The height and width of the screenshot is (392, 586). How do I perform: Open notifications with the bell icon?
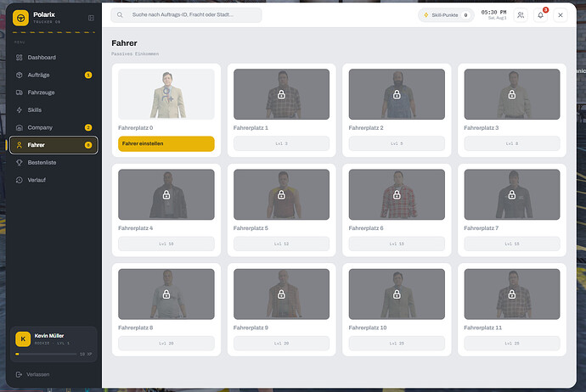point(540,15)
